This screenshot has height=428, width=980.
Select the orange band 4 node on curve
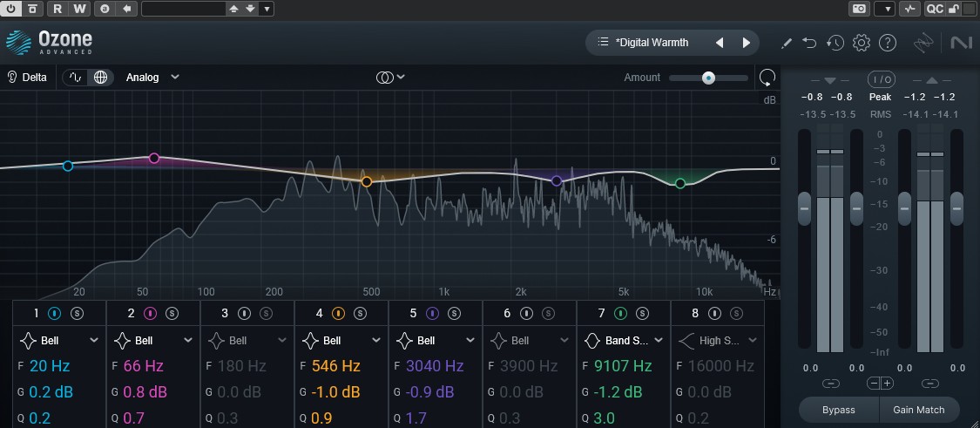tap(367, 181)
